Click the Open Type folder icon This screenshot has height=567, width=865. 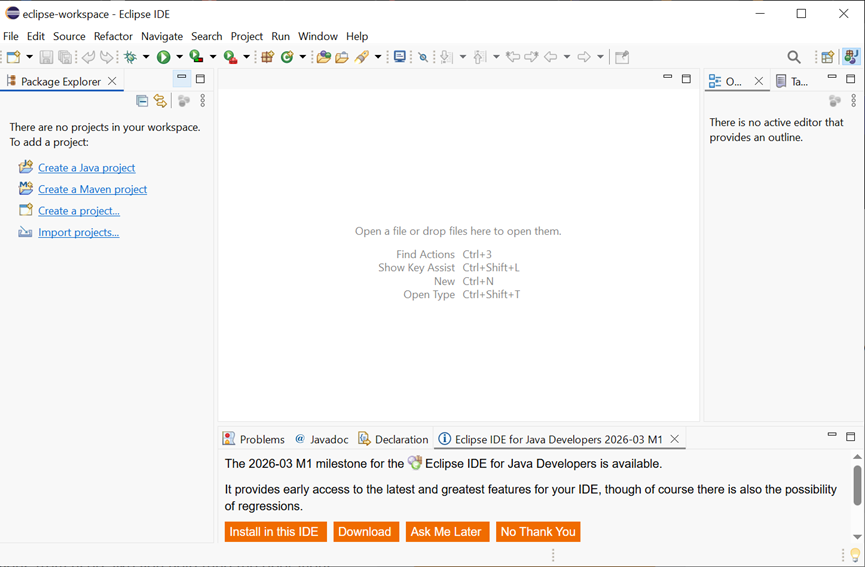(324, 57)
